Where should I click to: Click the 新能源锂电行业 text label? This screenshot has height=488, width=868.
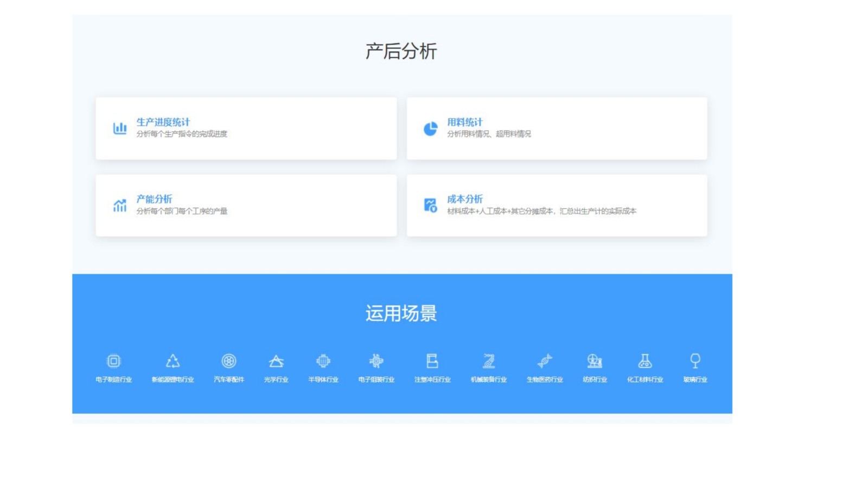coord(173,380)
